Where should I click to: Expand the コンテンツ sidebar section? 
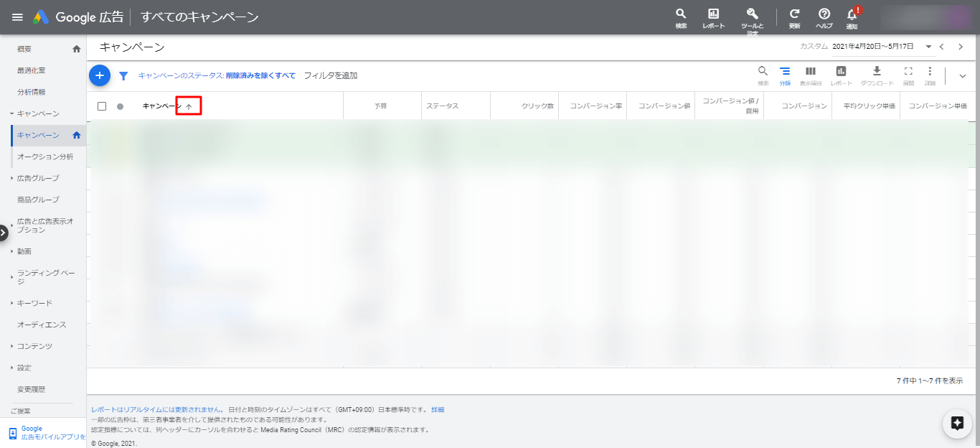[11, 346]
